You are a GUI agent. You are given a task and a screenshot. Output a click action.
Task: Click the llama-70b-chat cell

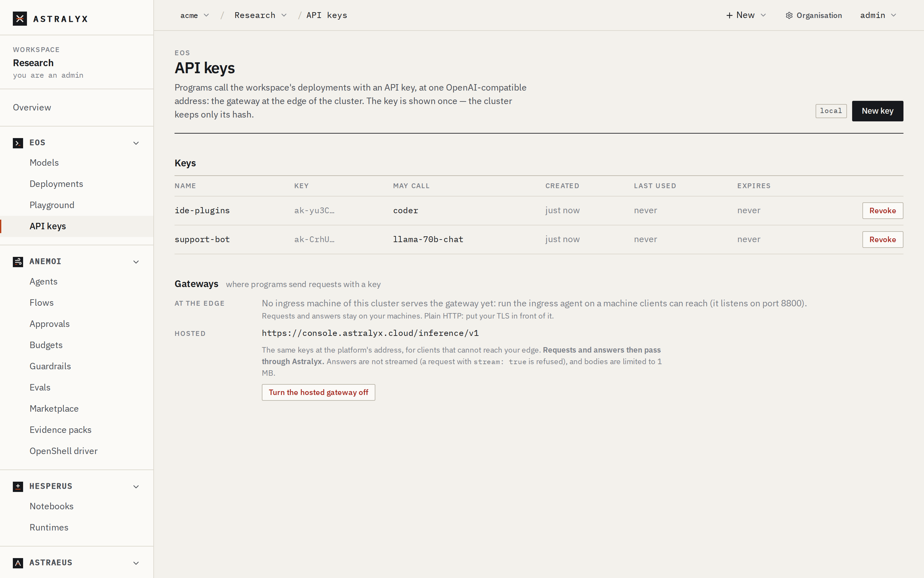428,240
